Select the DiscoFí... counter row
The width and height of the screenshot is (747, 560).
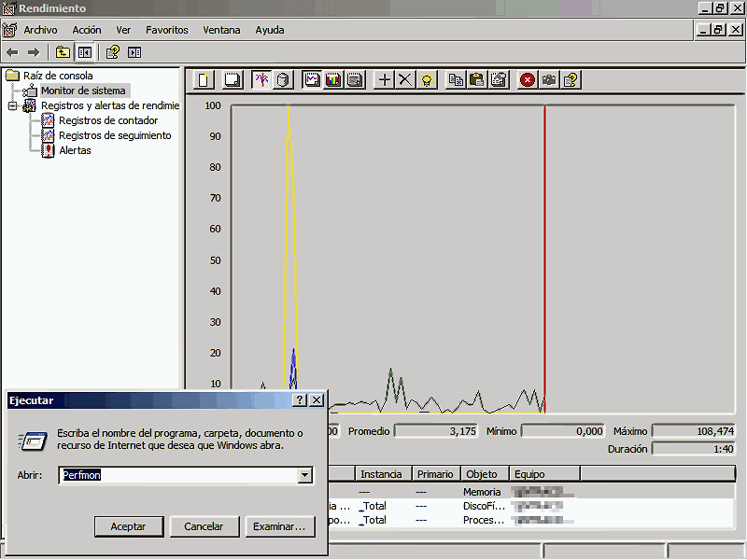(531, 506)
